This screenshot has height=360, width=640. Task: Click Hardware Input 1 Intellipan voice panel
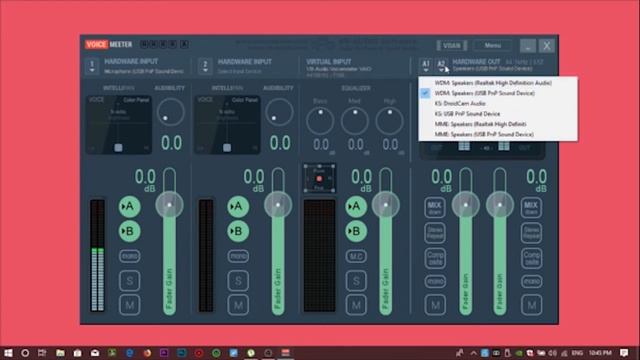tap(119, 124)
